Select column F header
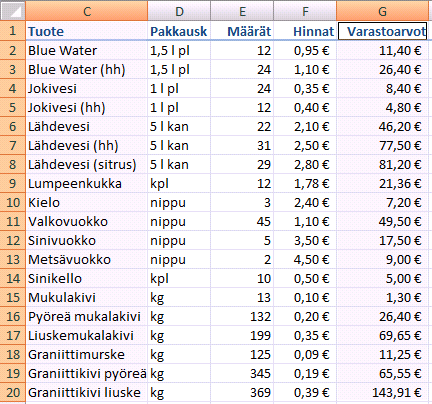 305,11
